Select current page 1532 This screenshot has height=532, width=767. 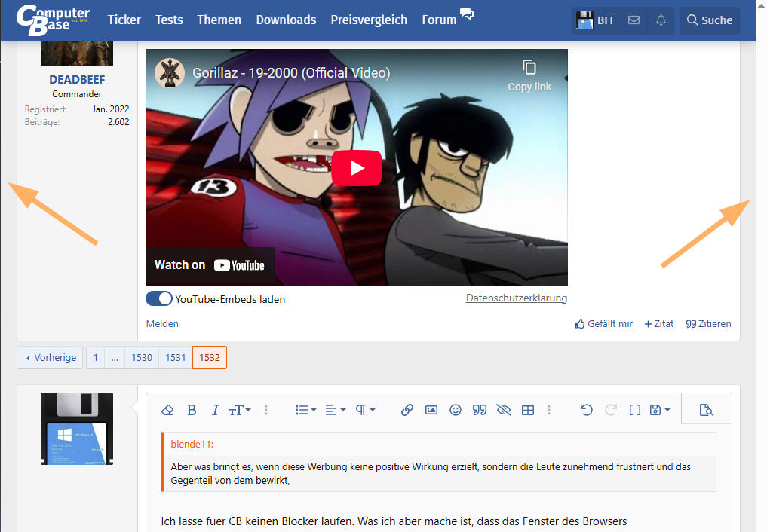click(210, 358)
